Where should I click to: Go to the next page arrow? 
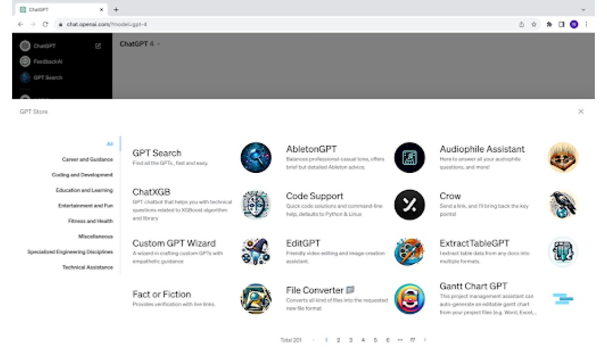point(425,340)
